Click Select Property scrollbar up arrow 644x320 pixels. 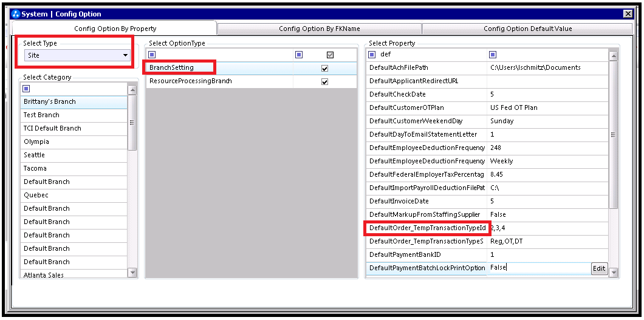pyautogui.click(x=613, y=56)
